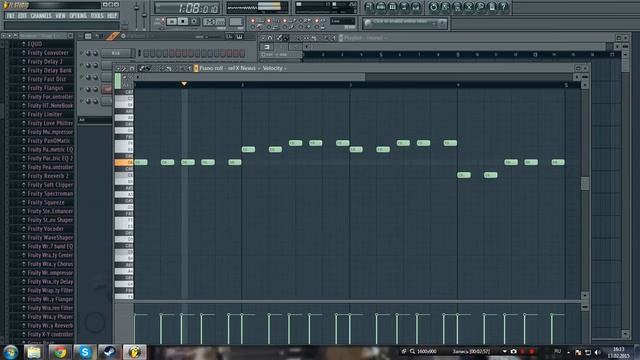Image resolution: width=640 pixels, height=360 pixels.
Task: Click the save project toolbar icon
Action: tap(445, 7)
